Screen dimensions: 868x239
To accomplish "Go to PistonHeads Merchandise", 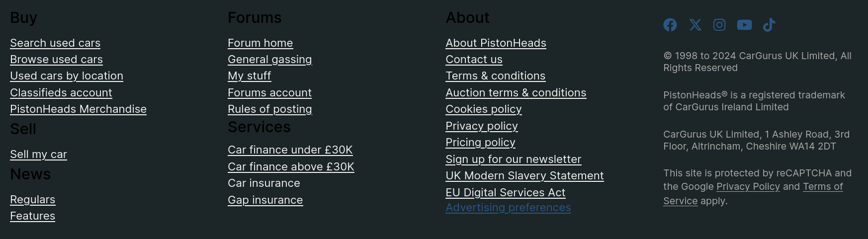I will (x=78, y=109).
